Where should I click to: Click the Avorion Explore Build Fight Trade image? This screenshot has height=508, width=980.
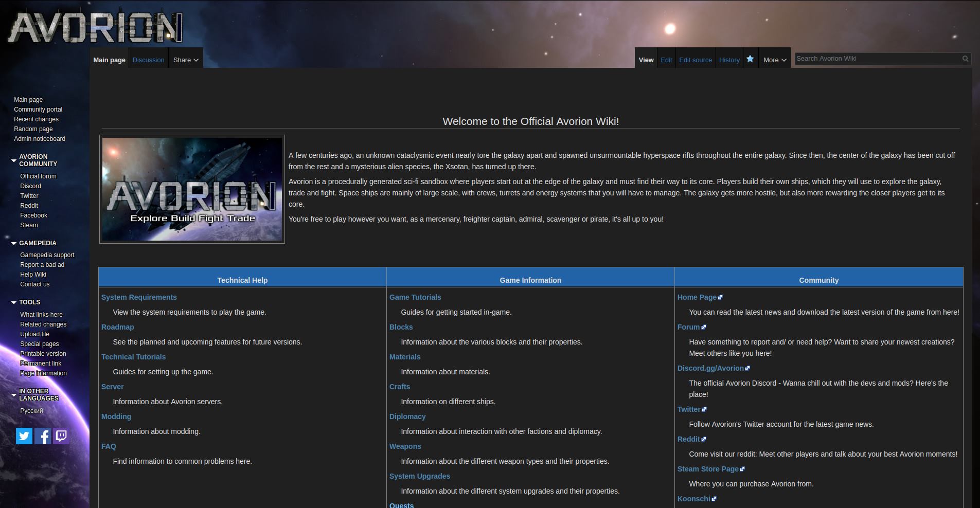pos(192,189)
